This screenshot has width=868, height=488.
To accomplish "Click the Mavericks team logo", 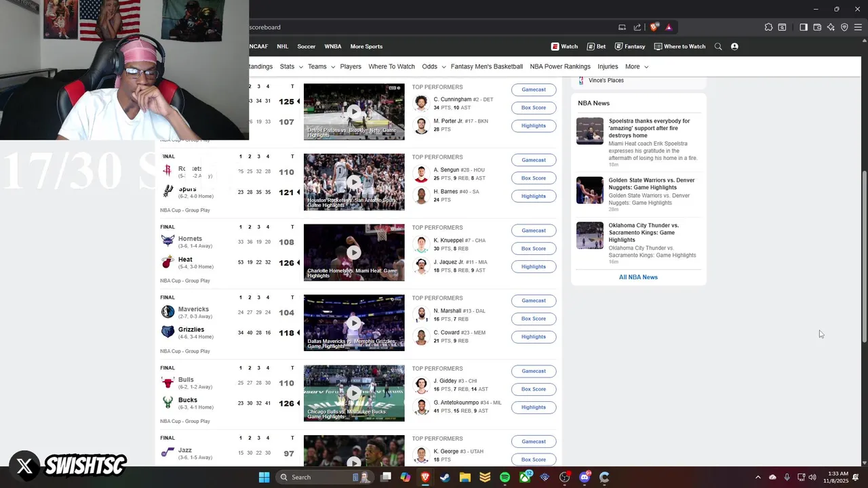I will pyautogui.click(x=167, y=311).
